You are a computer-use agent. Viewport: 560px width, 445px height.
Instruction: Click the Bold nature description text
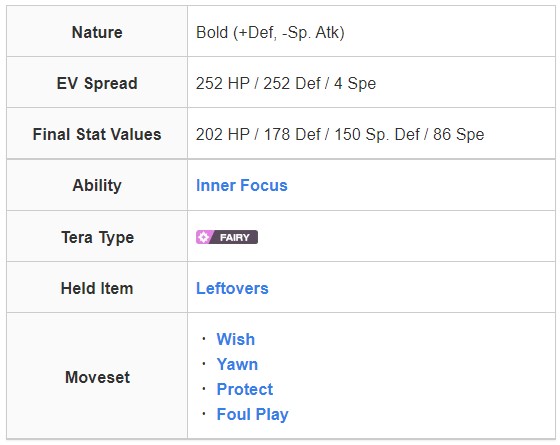click(270, 32)
